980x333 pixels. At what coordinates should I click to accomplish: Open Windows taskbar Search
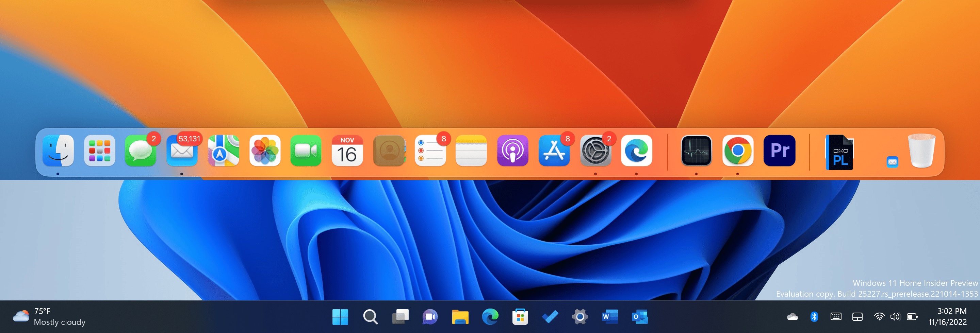click(x=370, y=317)
